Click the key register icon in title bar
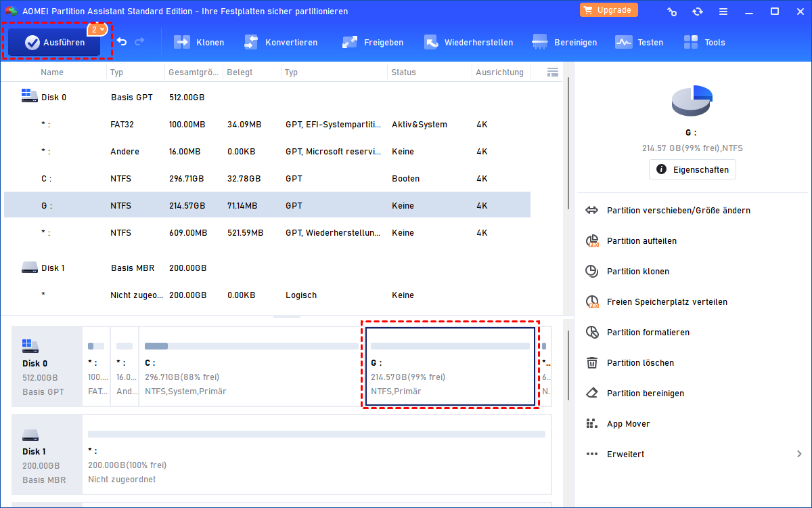Image resolution: width=812 pixels, height=508 pixels. [x=672, y=12]
